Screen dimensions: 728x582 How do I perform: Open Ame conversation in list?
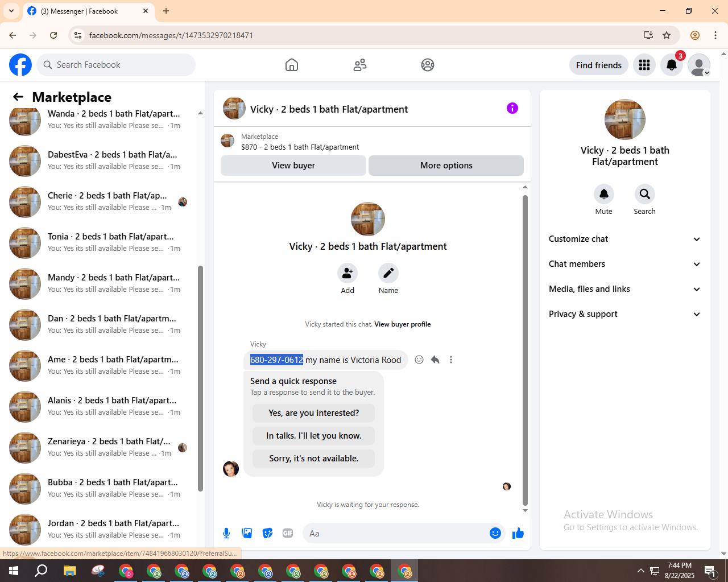[x=100, y=365]
